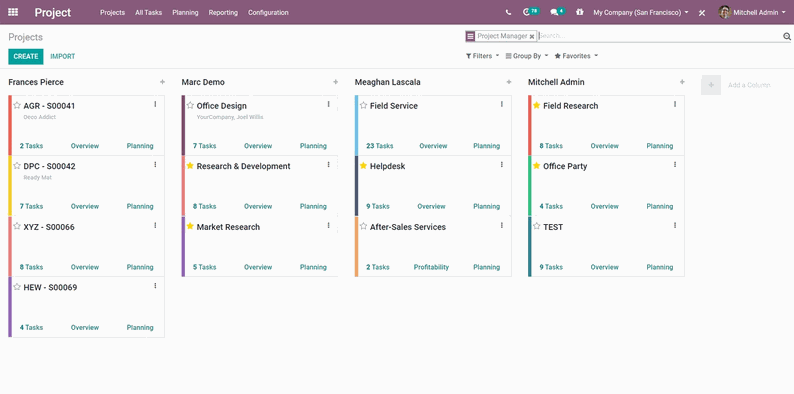The image size is (794, 394).
Task: Open the Configuration menu
Action: click(268, 13)
